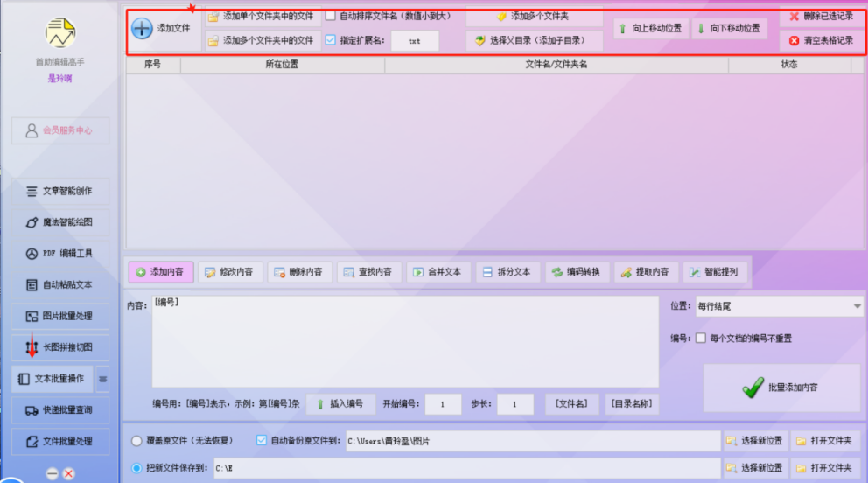The image size is (868, 483).
Task: Choose new location for save path
Action: [756, 468]
